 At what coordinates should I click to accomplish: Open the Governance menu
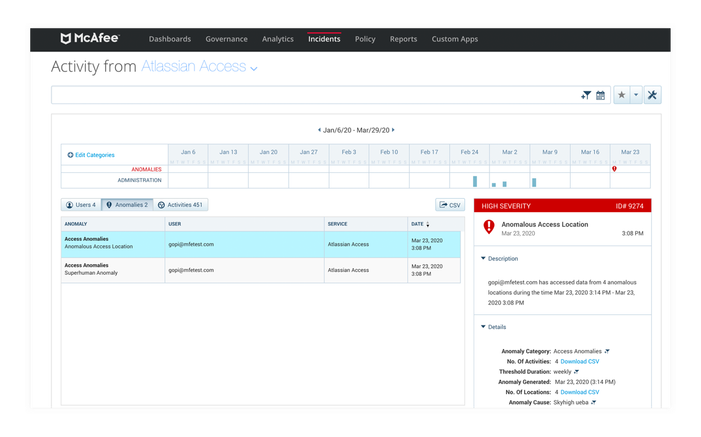tap(226, 39)
